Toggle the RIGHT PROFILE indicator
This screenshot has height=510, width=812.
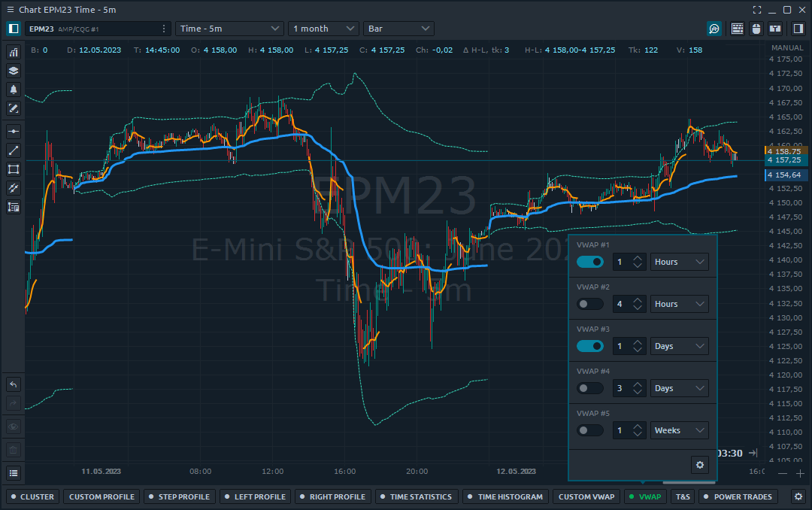pos(333,496)
